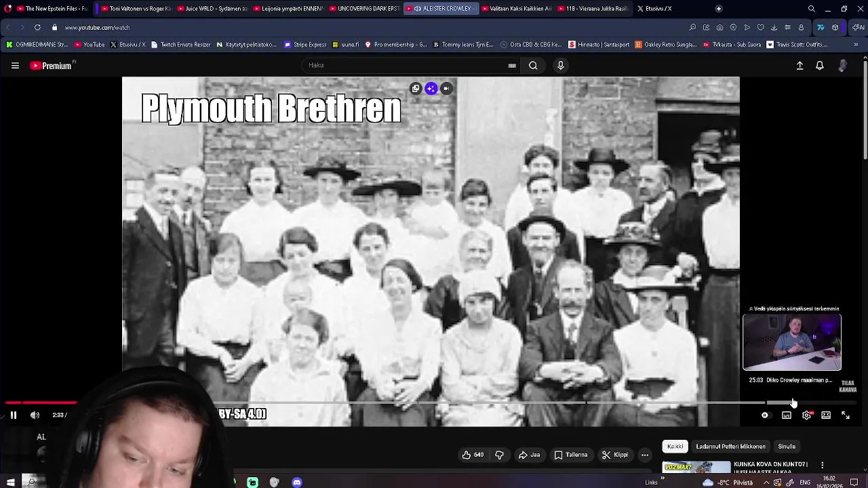The image size is (868, 488).
Task: Open the extensions cube icon
Action: pos(835,28)
